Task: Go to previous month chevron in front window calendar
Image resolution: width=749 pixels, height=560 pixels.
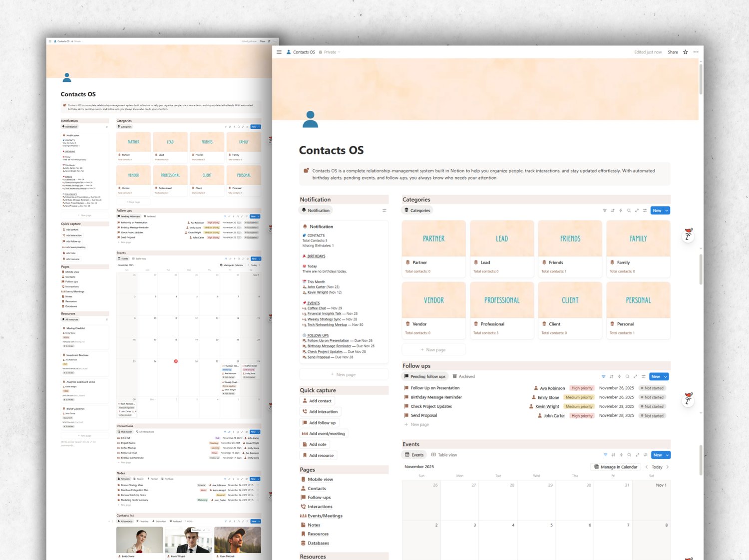Action: click(x=647, y=467)
